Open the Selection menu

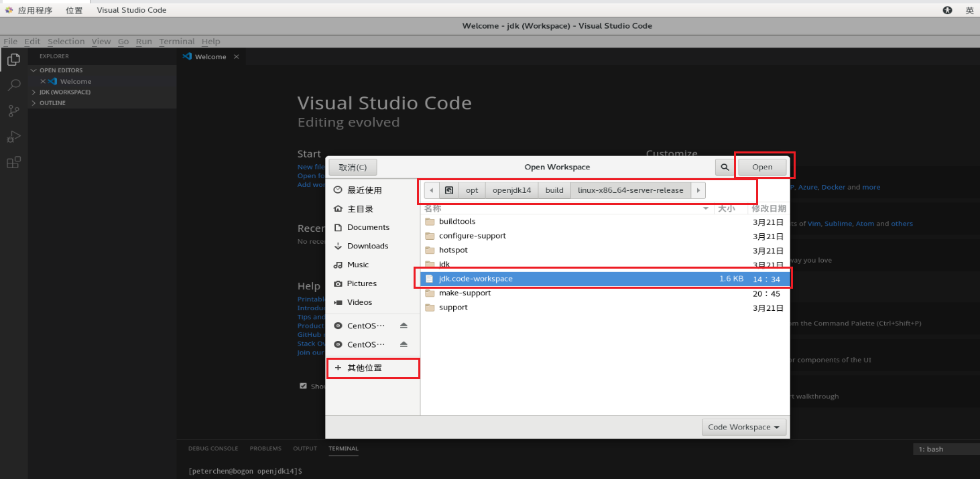tap(66, 42)
